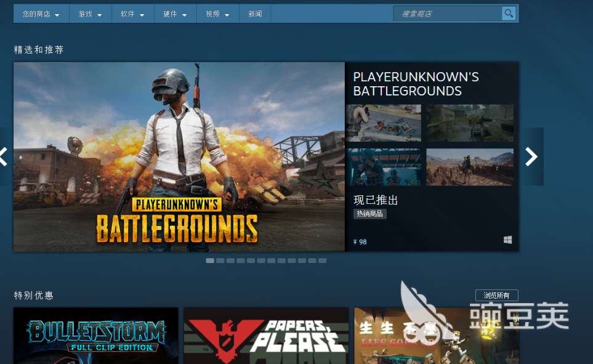The image size is (593, 364).
Task: Click the search magnifier icon
Action: (x=509, y=14)
